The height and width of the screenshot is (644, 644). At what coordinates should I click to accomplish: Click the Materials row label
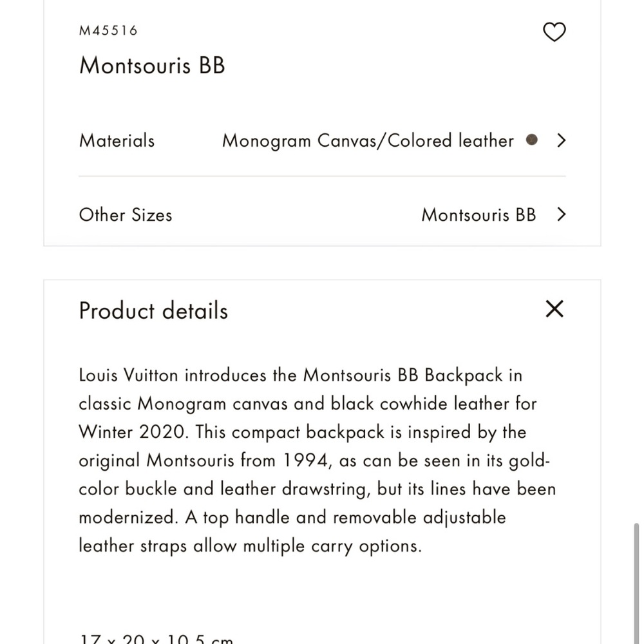click(x=117, y=140)
